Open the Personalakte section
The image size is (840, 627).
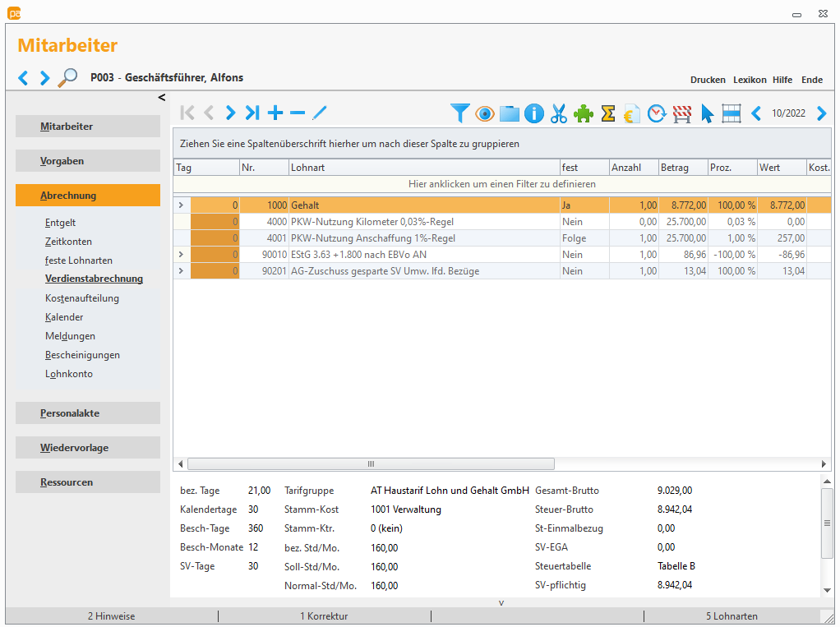click(87, 413)
